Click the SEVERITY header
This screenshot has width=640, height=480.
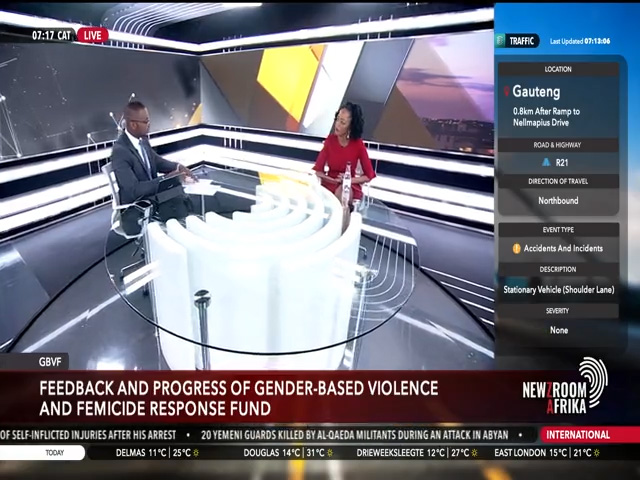(x=557, y=311)
